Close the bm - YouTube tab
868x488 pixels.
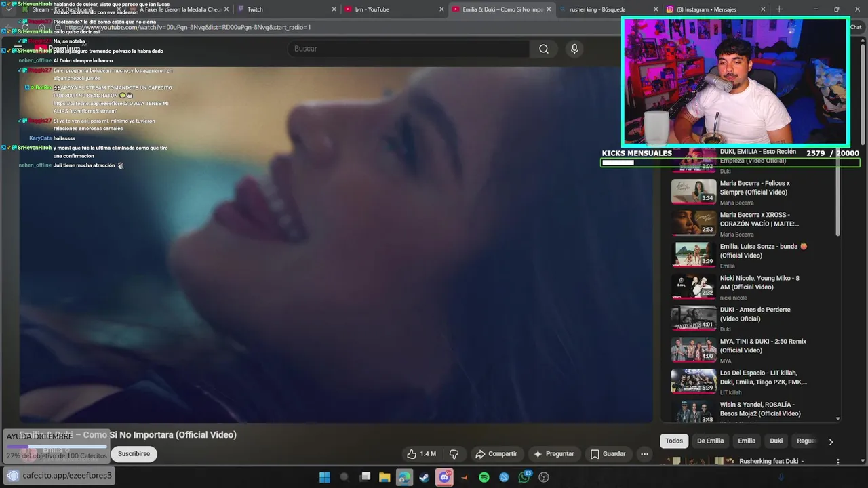tap(441, 9)
